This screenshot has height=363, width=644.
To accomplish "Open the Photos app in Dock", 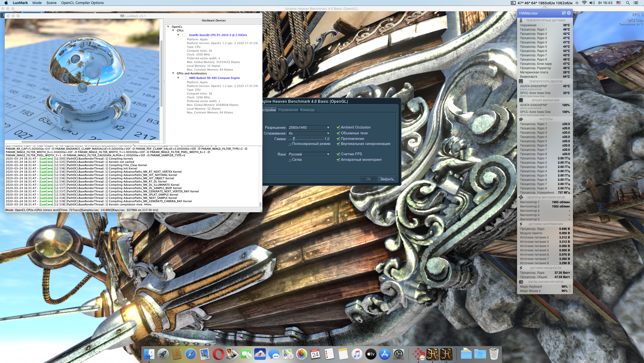I will coord(301,354).
